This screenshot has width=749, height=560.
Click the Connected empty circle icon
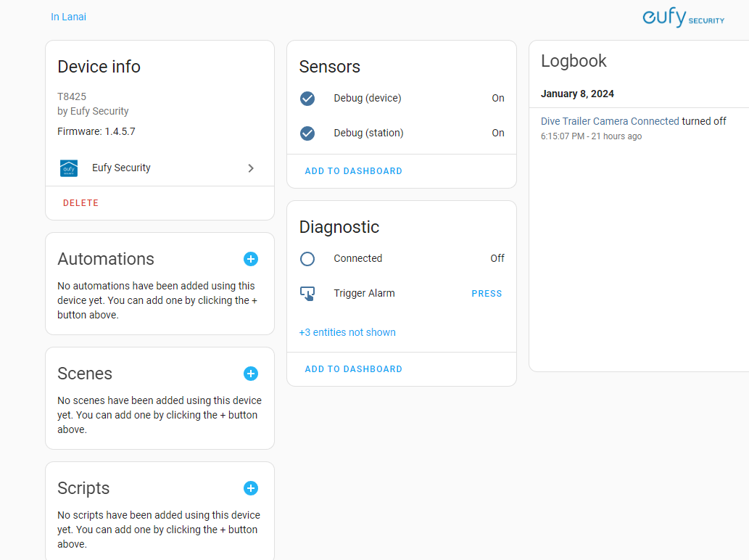click(307, 259)
